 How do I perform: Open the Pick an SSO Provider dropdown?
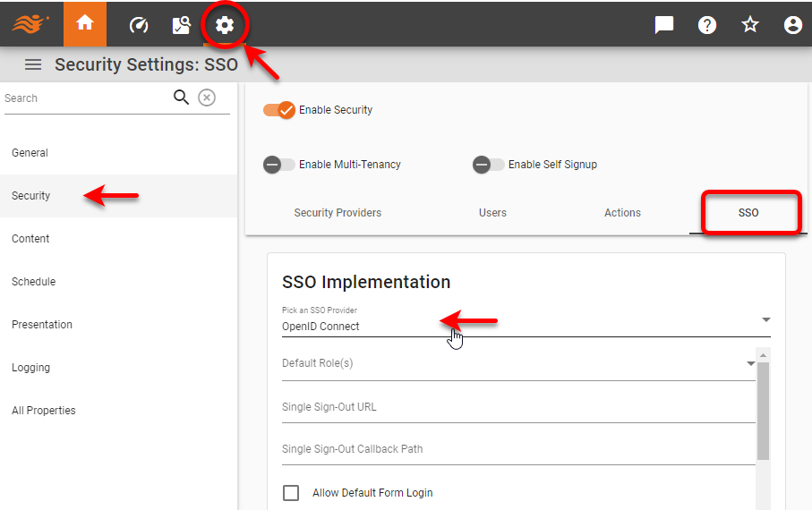[524, 326]
